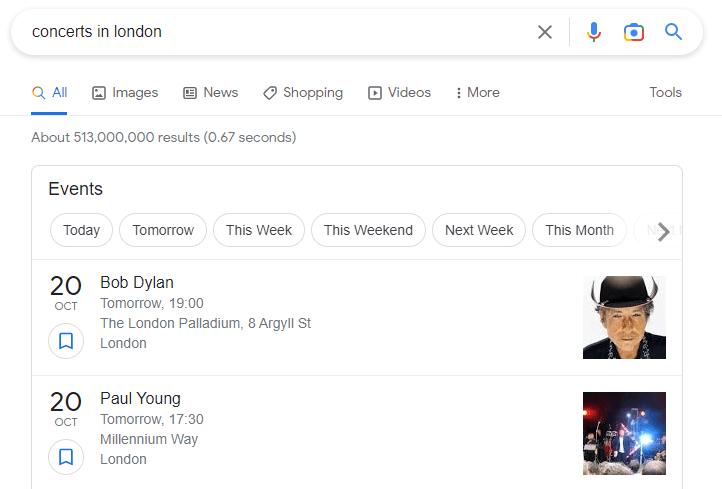Click the Paul Young concert thumbnail
The image size is (722, 489).
pyautogui.click(x=624, y=433)
